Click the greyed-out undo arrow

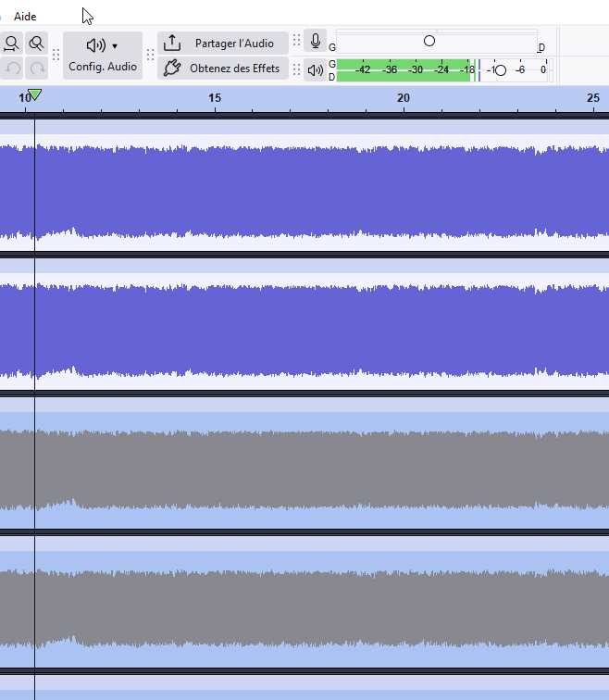coord(12,69)
